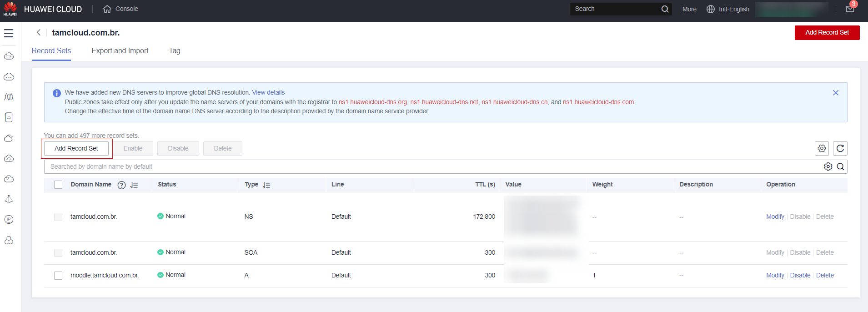Click the Domain Name help question icon

click(121, 185)
